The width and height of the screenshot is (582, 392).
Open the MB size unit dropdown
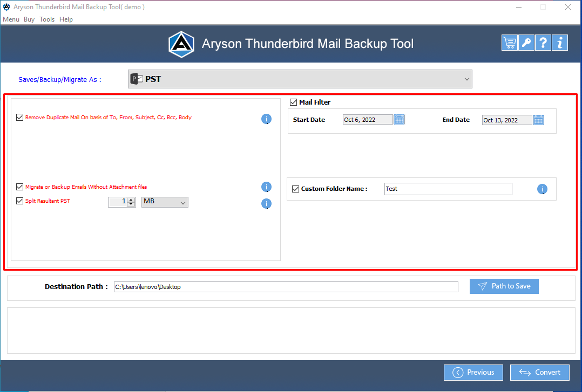(165, 202)
